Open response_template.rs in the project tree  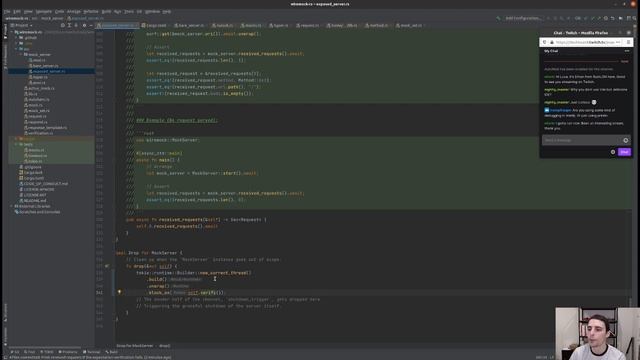tap(45, 128)
